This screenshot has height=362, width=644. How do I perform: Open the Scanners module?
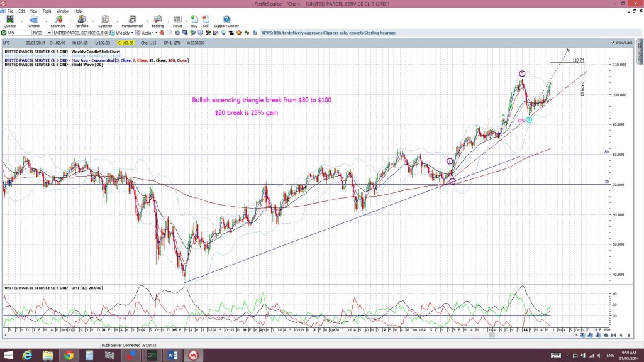click(58, 21)
